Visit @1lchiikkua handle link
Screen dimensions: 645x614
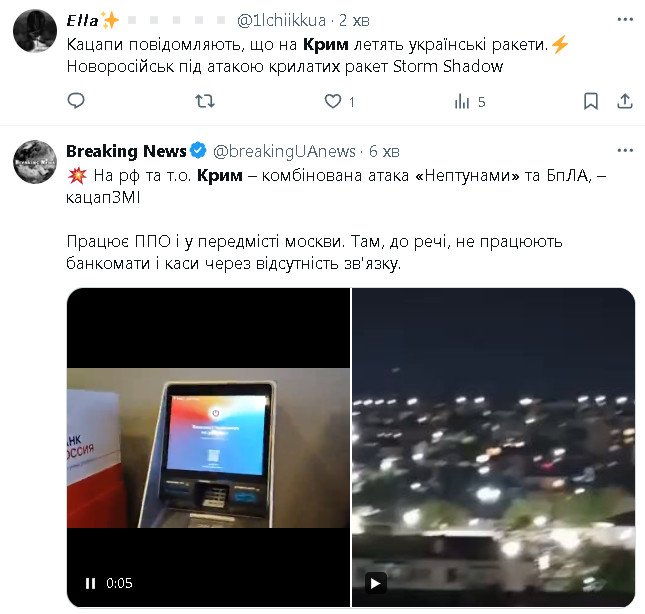(281, 20)
